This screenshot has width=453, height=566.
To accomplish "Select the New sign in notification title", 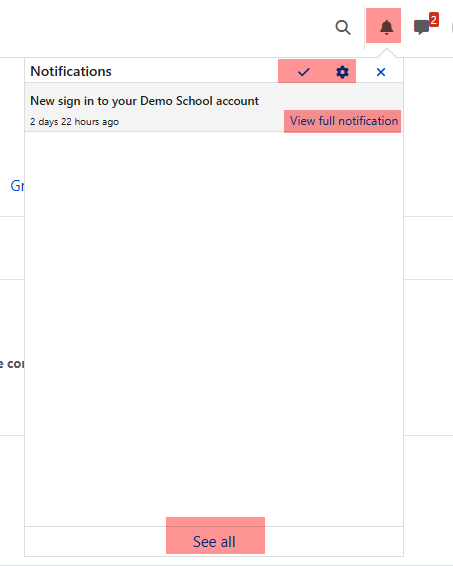I will [144, 101].
